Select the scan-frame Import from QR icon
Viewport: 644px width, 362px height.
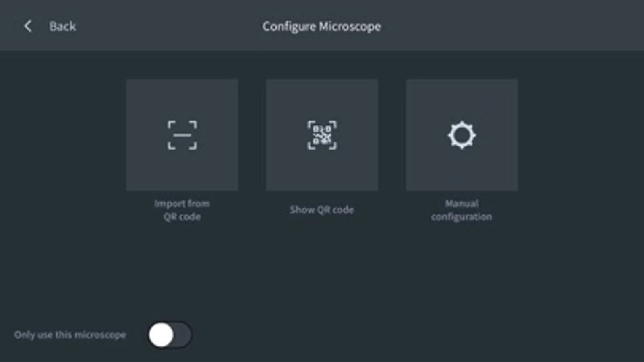pos(182,135)
